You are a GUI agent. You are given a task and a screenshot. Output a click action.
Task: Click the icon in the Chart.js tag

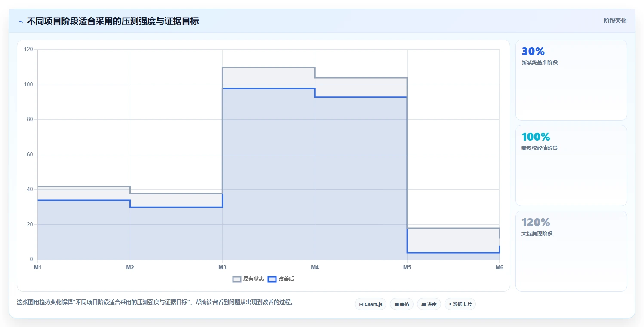[362, 304]
